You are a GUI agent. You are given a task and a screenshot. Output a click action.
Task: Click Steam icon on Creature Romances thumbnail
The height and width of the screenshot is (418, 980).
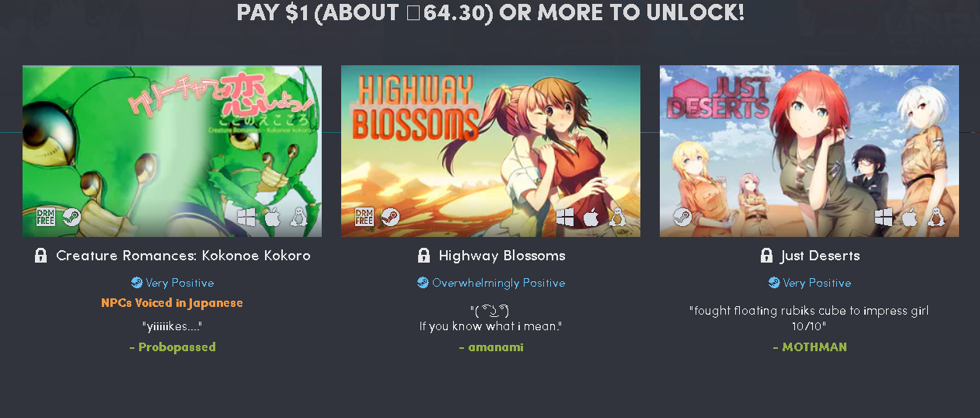click(71, 217)
